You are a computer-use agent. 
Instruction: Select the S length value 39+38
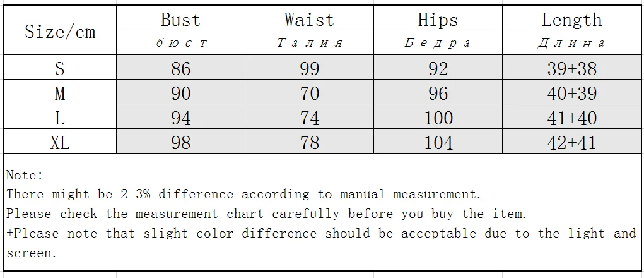(571, 68)
